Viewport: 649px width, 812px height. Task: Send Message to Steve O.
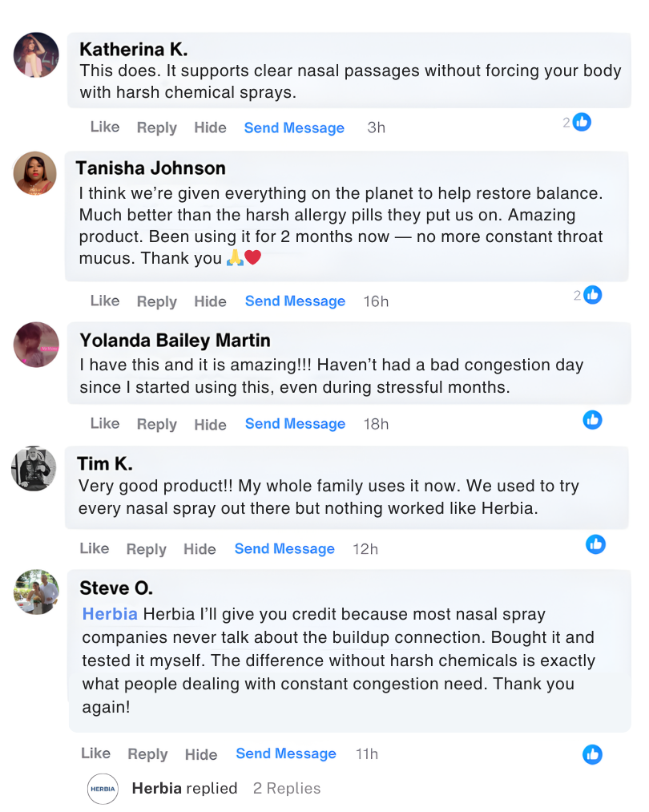[x=285, y=753]
